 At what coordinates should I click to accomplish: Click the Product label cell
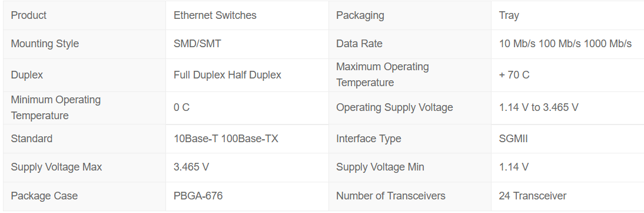point(84,15)
